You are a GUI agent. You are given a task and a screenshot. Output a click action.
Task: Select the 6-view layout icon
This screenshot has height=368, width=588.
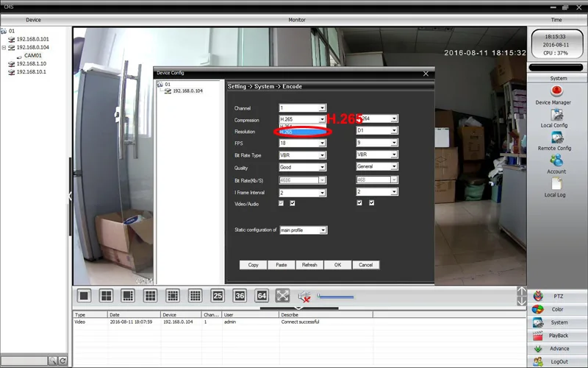point(128,296)
